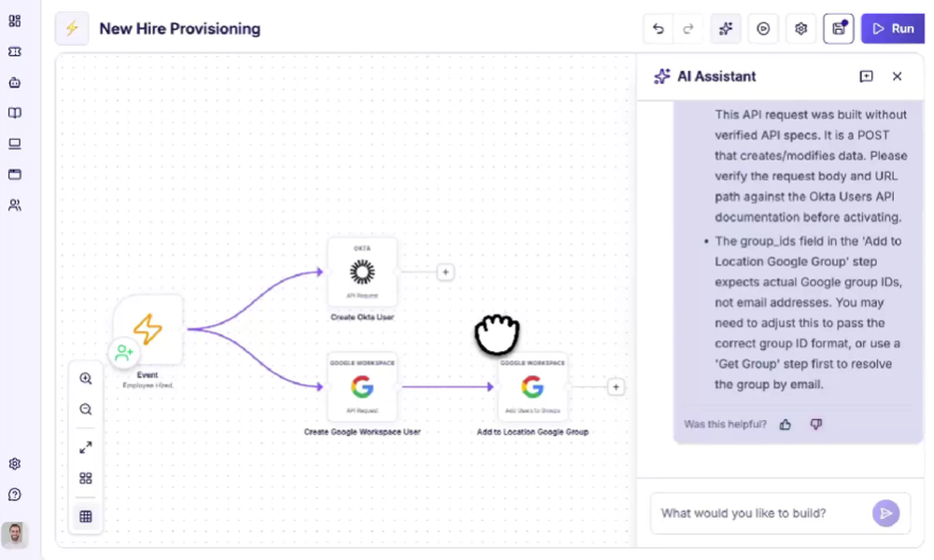Image resolution: width=934 pixels, height=560 pixels.
Task: Click the redo arrow icon
Action: [x=688, y=29]
